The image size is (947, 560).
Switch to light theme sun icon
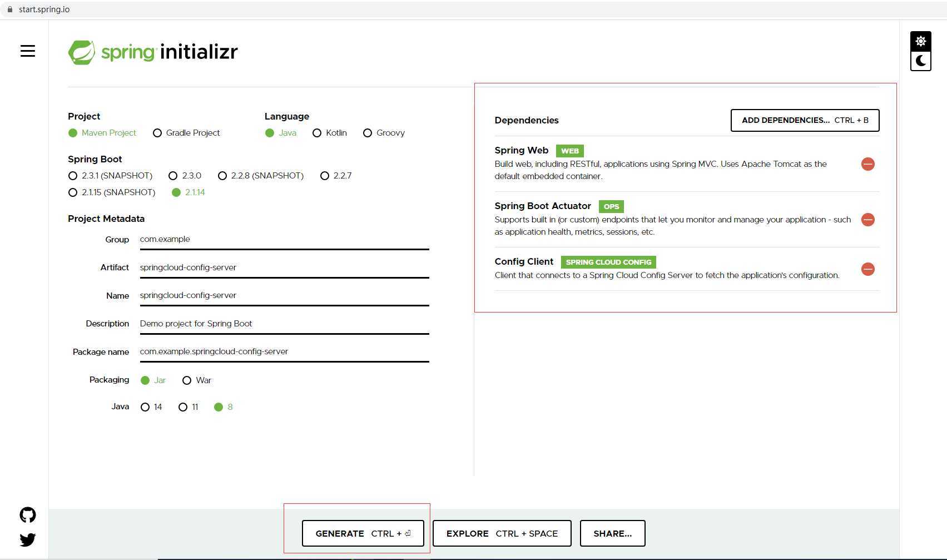coord(921,41)
